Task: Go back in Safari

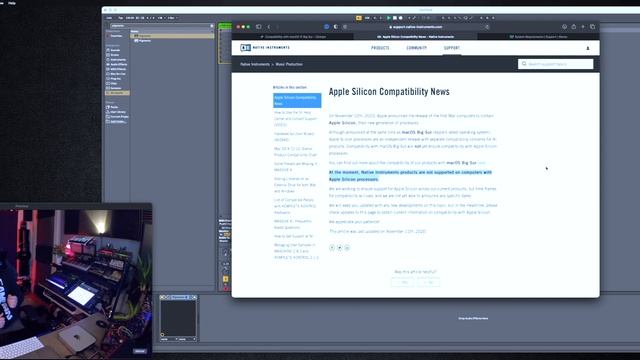Action: click(x=269, y=27)
